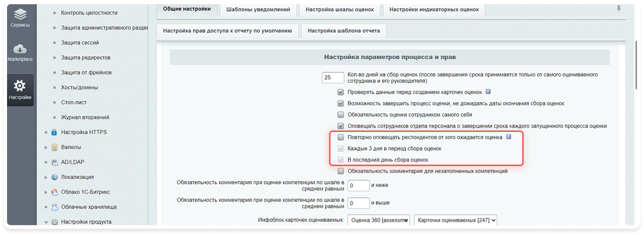Switch to Шаблоны уведомлений tab
Screen dimensions: 644x235
(258, 9)
